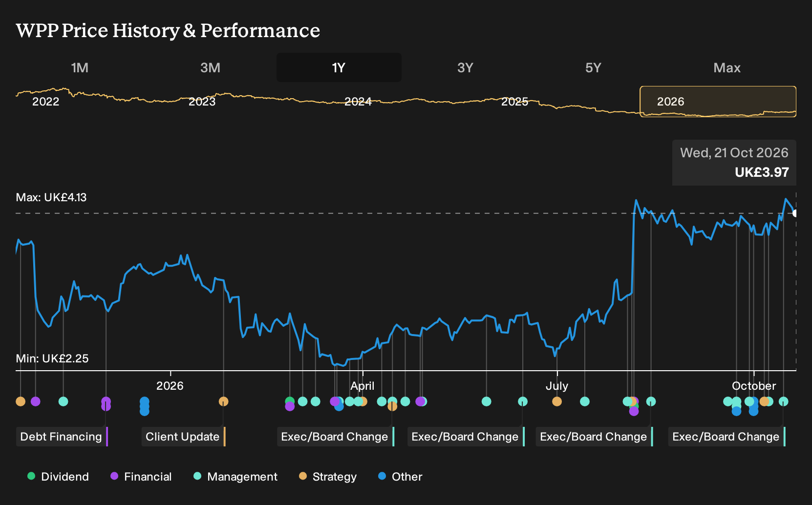The width and height of the screenshot is (812, 505).
Task: Click the orange Strategy dot above Client Update
Action: [223, 401]
